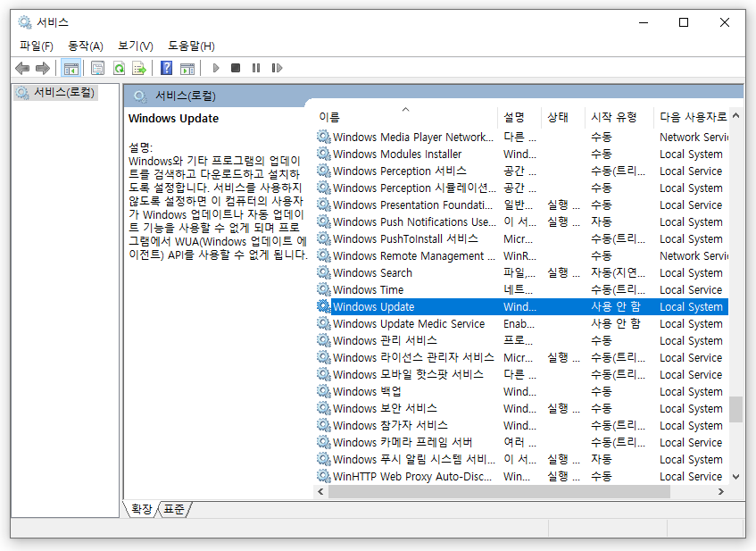Sort by the 설명 column header
Image resolution: width=756 pixels, height=551 pixels.
tap(519, 117)
